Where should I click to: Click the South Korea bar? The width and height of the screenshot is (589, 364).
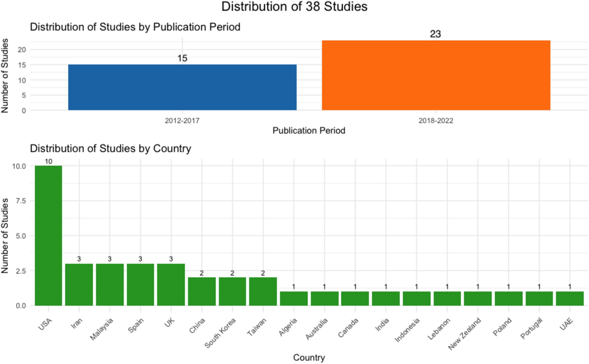click(x=232, y=292)
